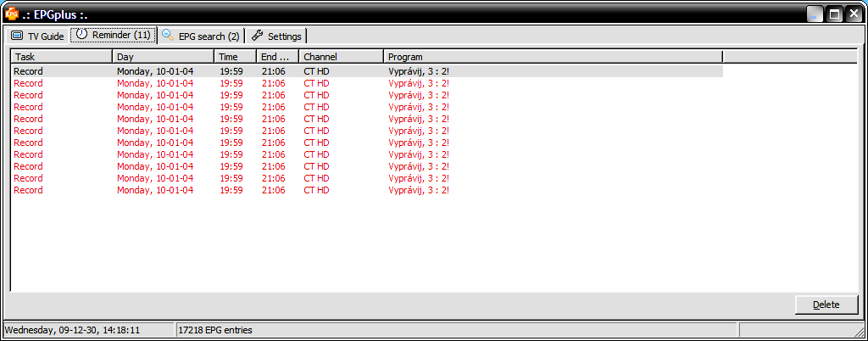Open the EPG search (2) tab
This screenshot has width=868, height=341.
201,36
